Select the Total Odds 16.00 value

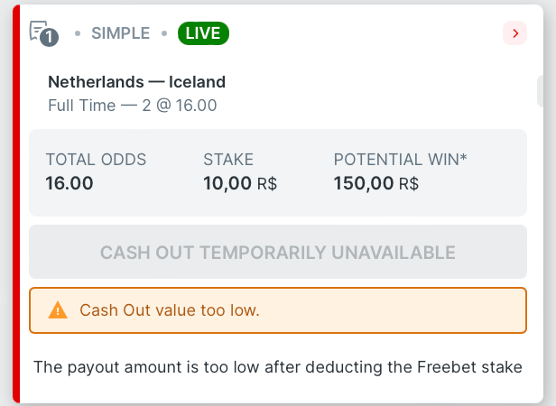70,183
